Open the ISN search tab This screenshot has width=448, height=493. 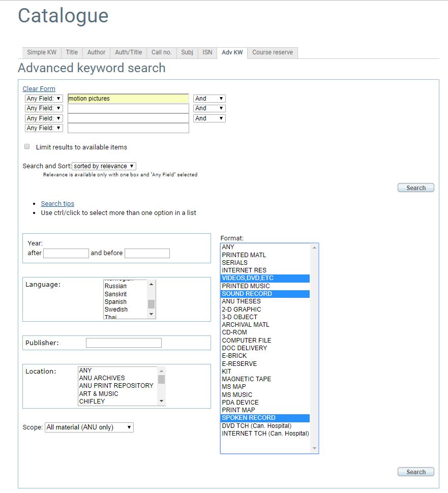pyautogui.click(x=207, y=52)
